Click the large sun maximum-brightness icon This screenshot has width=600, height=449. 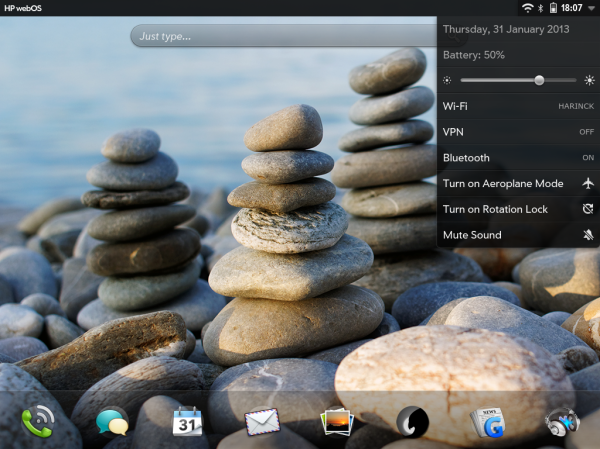(588, 80)
